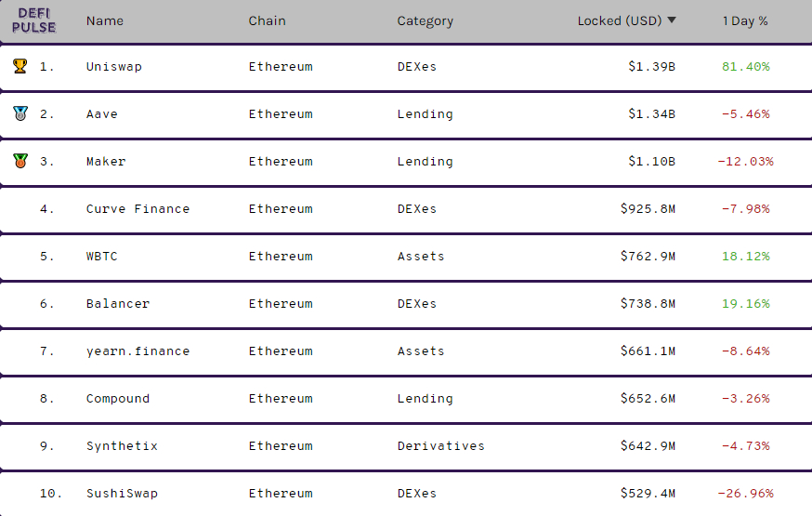
Task: Open the Uniswap project link
Action: [114, 67]
